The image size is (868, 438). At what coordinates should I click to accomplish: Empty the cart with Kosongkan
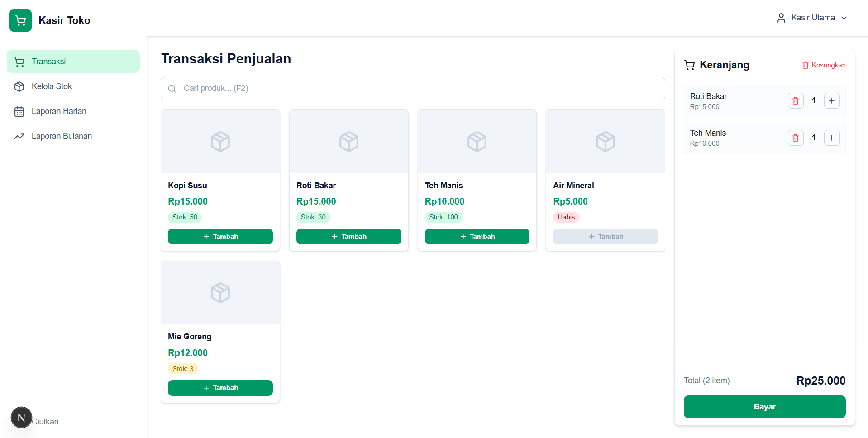tap(824, 65)
